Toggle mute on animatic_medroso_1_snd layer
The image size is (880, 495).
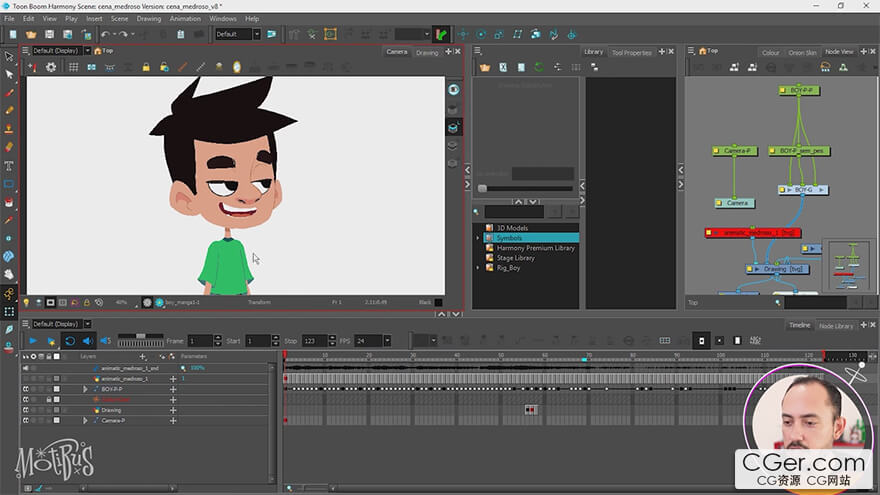click(x=25, y=368)
